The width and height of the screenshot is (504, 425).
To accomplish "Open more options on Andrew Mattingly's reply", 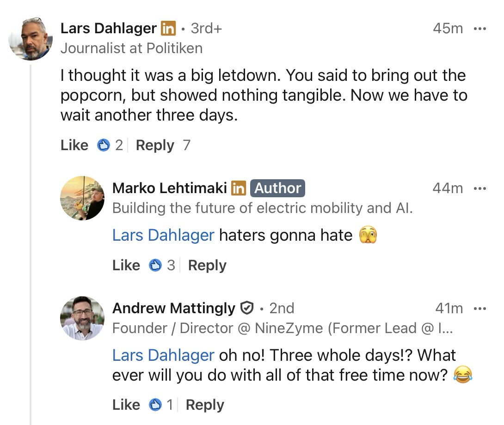I will pos(480,309).
